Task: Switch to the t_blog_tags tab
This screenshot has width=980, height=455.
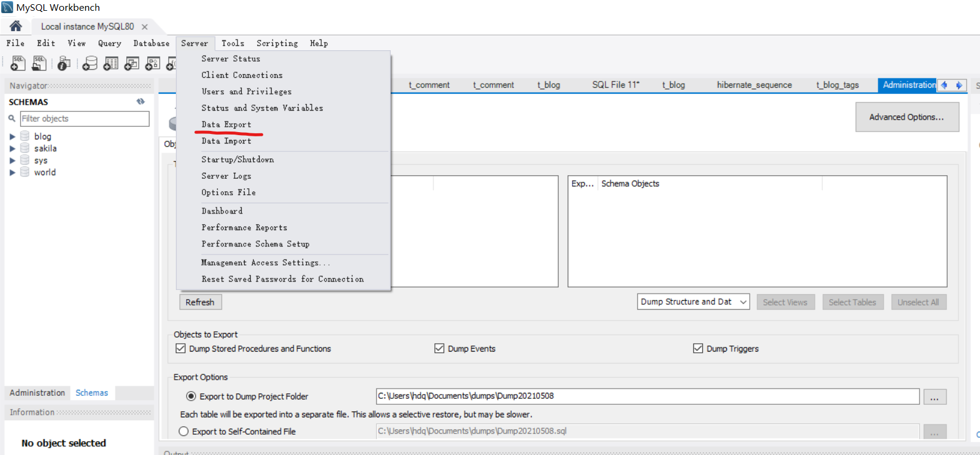Action: coord(838,85)
